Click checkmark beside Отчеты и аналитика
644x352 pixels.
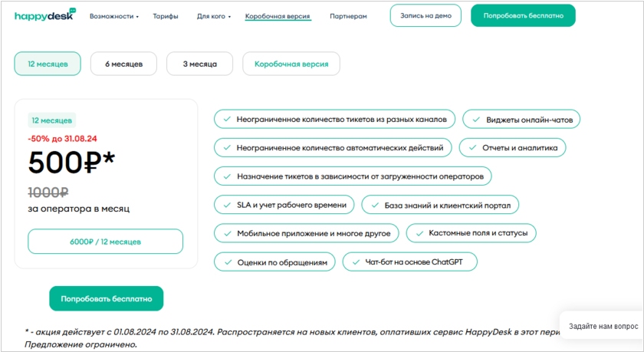pos(472,148)
